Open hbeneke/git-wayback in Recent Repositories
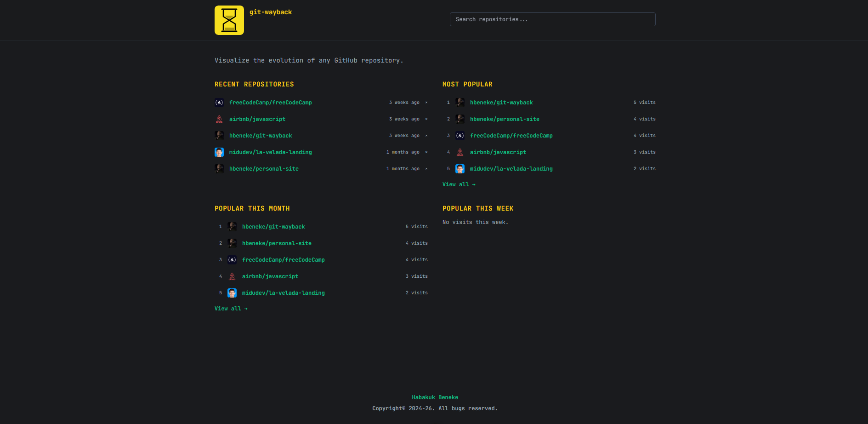 (x=261, y=136)
